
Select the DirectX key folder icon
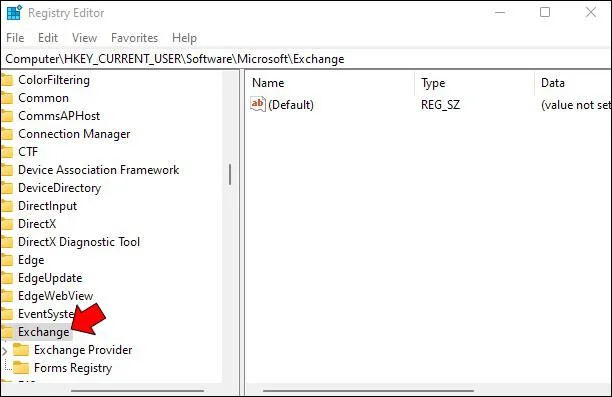tap(7, 224)
